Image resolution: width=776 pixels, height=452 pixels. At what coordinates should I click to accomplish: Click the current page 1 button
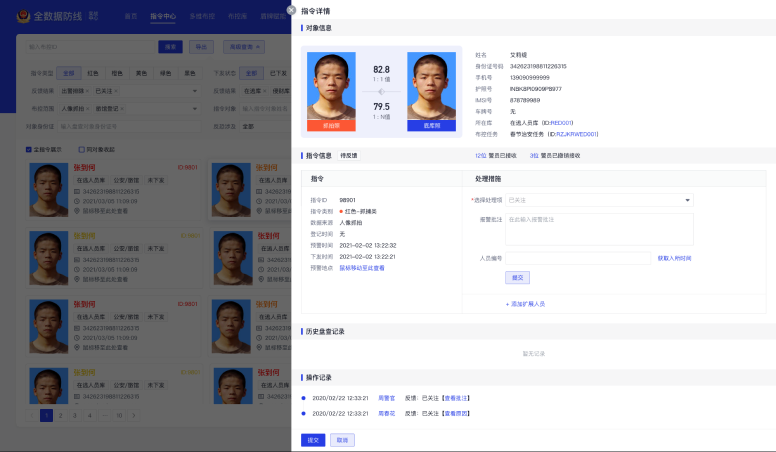point(46,415)
